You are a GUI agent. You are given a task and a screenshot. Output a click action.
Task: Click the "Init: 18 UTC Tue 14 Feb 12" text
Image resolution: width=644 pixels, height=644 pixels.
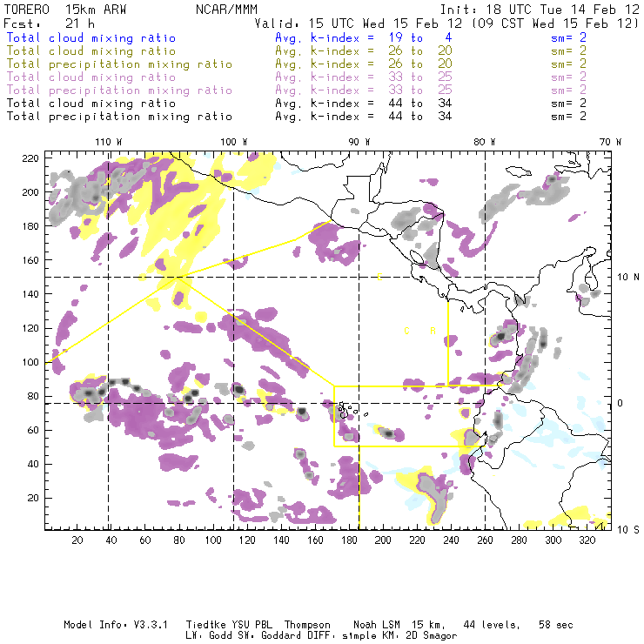tap(540, 10)
